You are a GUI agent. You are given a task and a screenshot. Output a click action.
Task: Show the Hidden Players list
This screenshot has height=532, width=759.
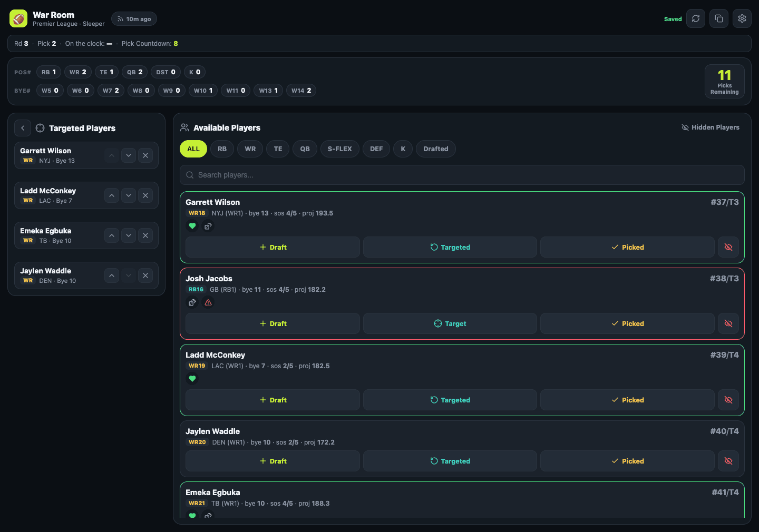pos(711,127)
